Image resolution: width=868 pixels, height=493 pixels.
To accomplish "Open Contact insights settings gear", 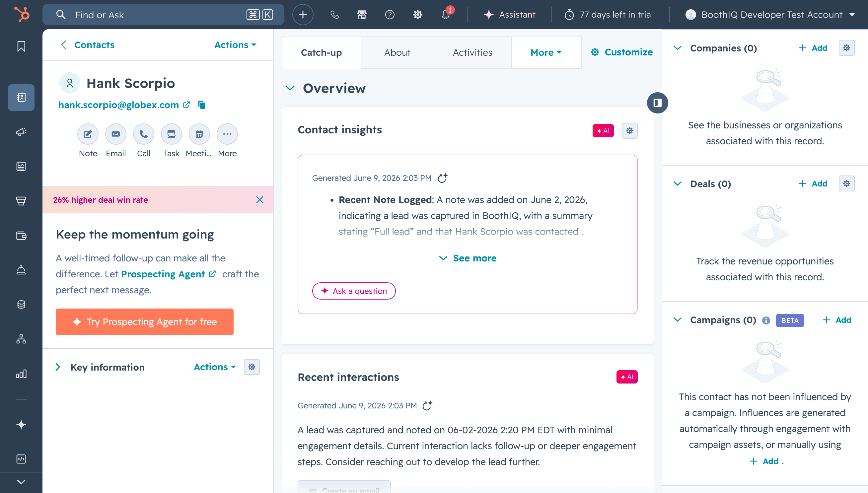I will click(630, 131).
